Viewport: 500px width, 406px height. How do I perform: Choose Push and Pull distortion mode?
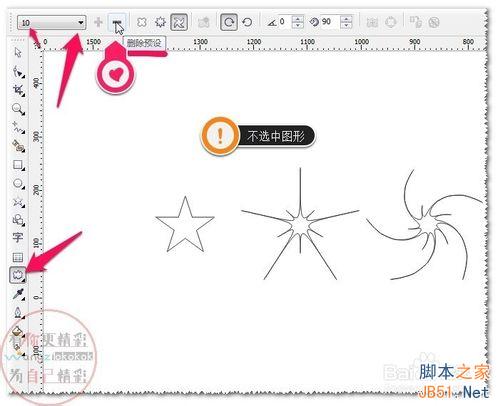tap(142, 22)
